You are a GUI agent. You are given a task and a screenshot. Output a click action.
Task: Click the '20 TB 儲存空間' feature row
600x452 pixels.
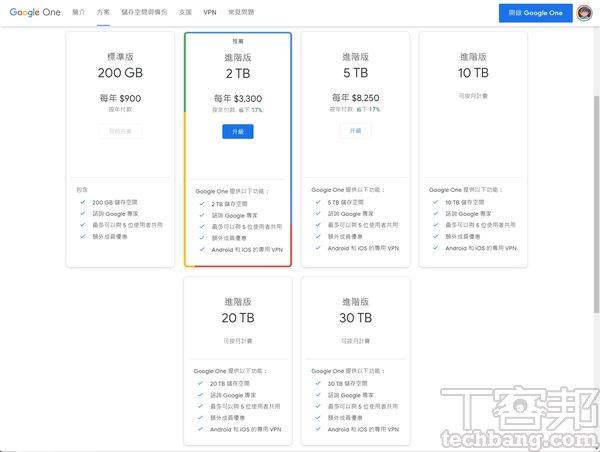click(230, 383)
